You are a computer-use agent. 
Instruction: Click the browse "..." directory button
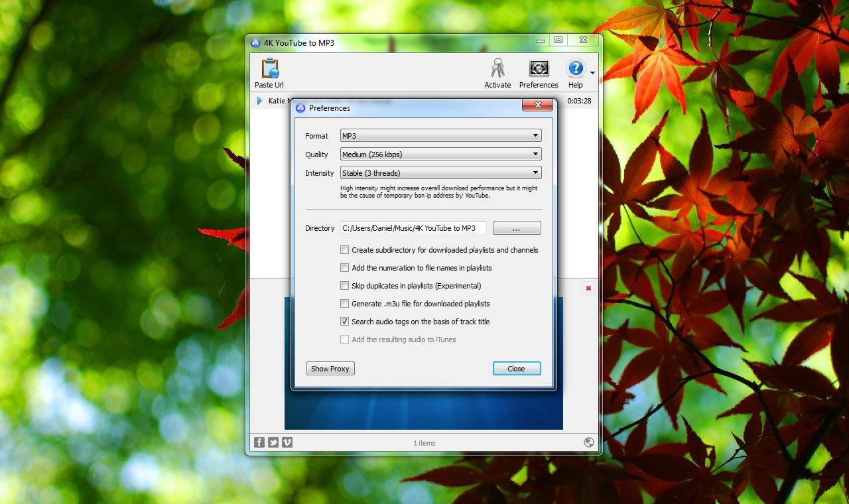pos(517,228)
